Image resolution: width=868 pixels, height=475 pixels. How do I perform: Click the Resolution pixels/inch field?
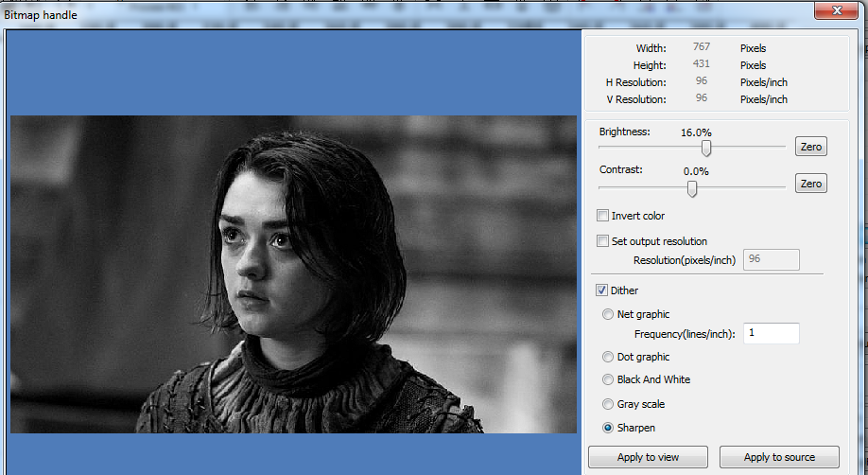coord(772,259)
